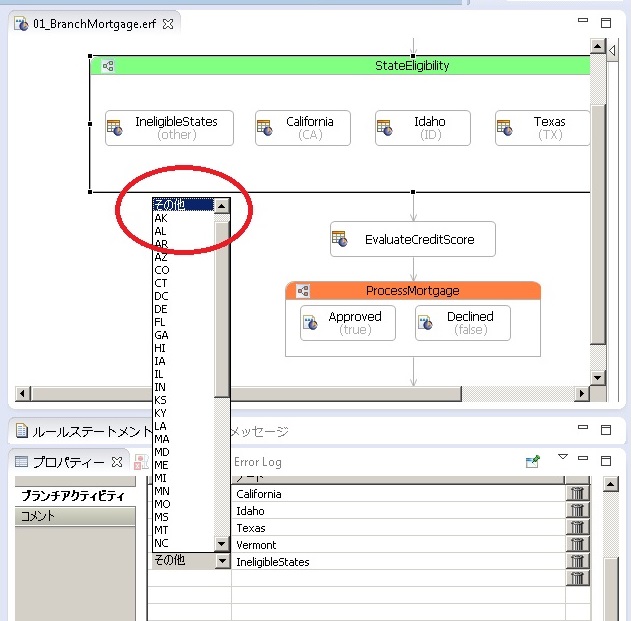Viewport: 631px width, 621px height.
Task: Click the ProcessMortgage branch icon
Action: point(303,291)
